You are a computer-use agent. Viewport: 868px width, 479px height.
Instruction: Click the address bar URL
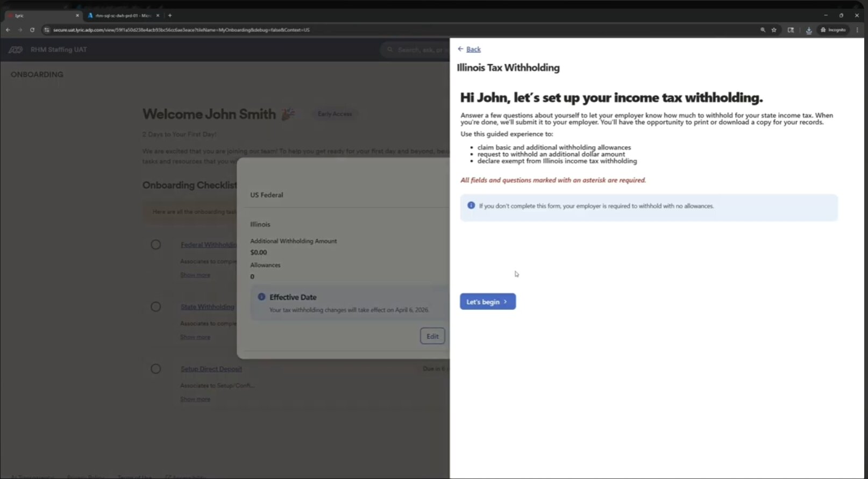click(x=181, y=30)
